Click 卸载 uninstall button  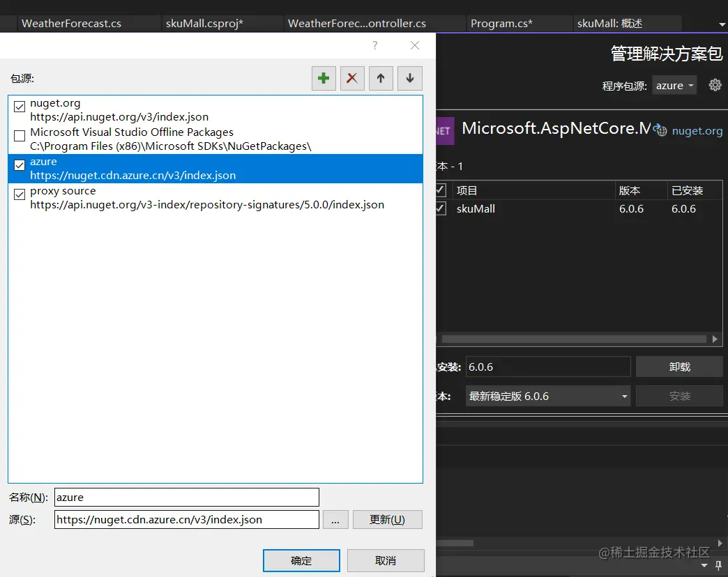(x=679, y=367)
